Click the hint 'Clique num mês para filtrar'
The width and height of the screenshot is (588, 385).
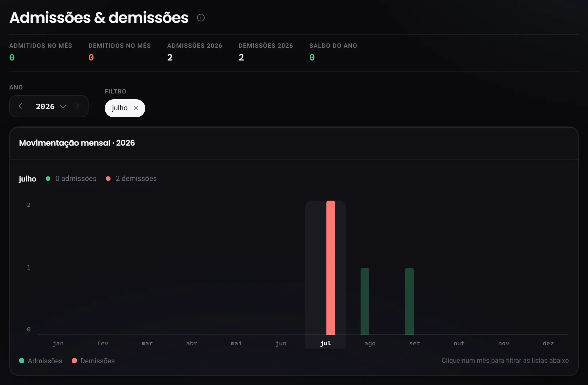(x=505, y=361)
